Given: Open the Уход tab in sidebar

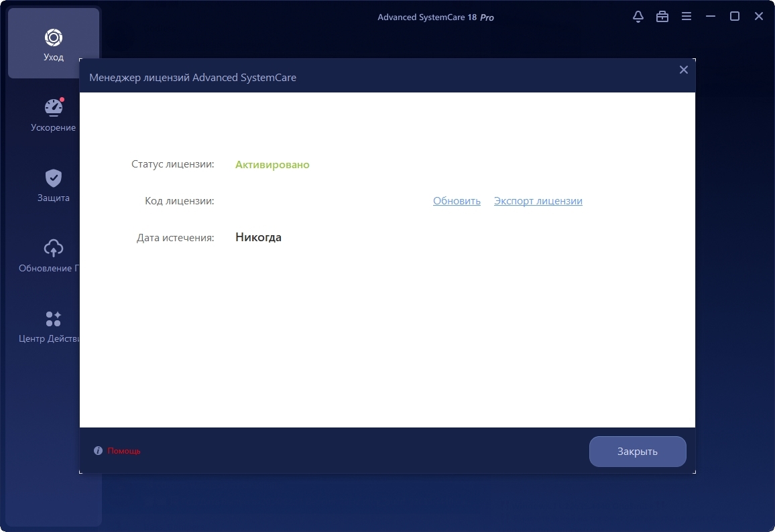Looking at the screenshot, I should pyautogui.click(x=54, y=44).
